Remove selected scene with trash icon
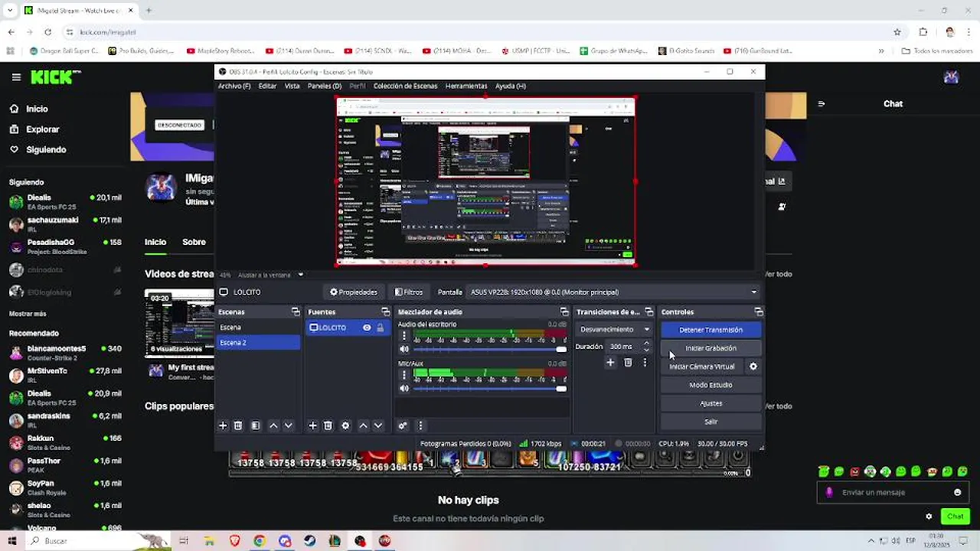The image size is (980, 551). pyautogui.click(x=238, y=425)
